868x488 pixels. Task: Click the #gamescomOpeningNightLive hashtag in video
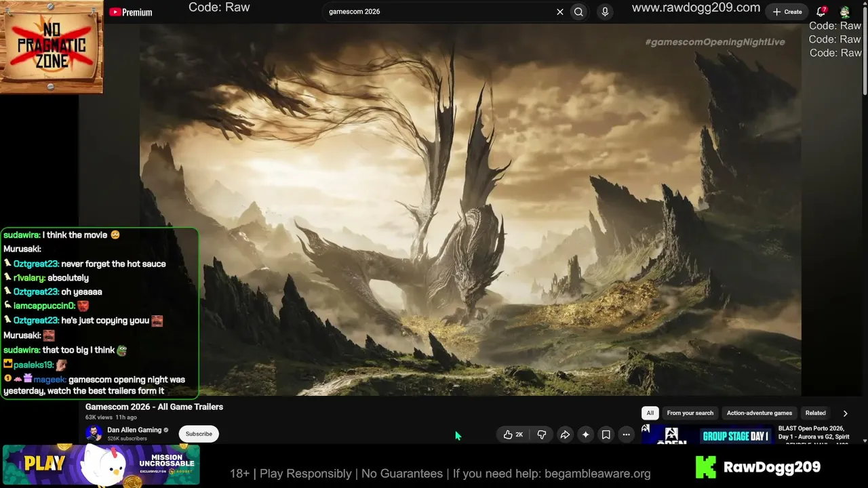click(x=715, y=42)
